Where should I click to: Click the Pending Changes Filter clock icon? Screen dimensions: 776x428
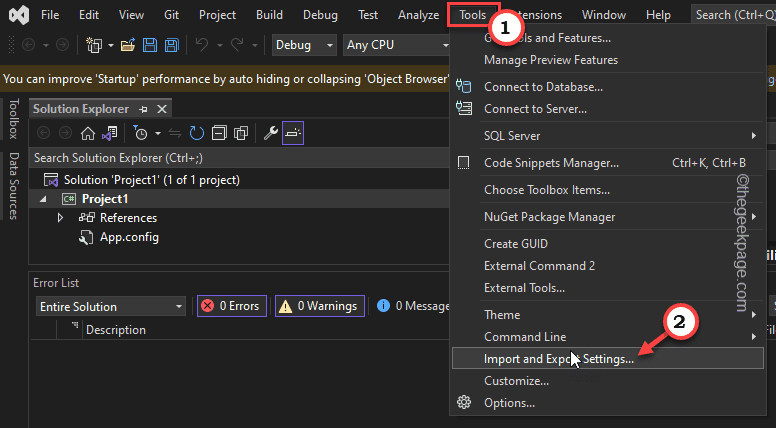tap(141, 133)
